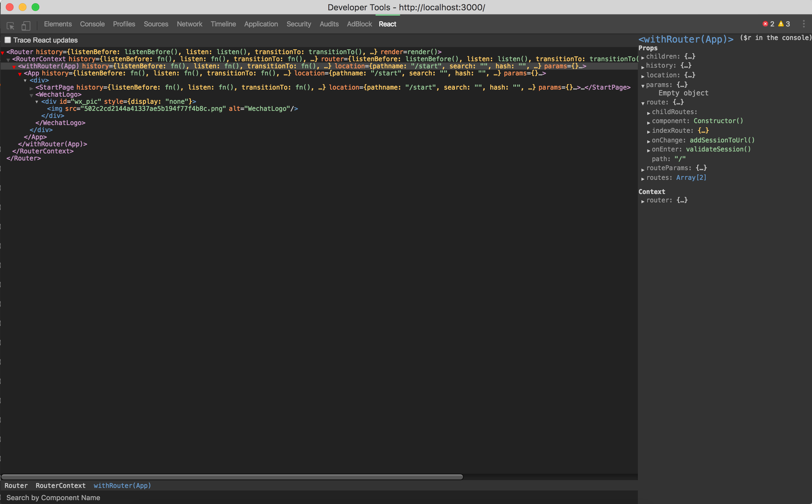This screenshot has height=504, width=812.
Task: Collapse the params prop
Action: tap(643, 86)
